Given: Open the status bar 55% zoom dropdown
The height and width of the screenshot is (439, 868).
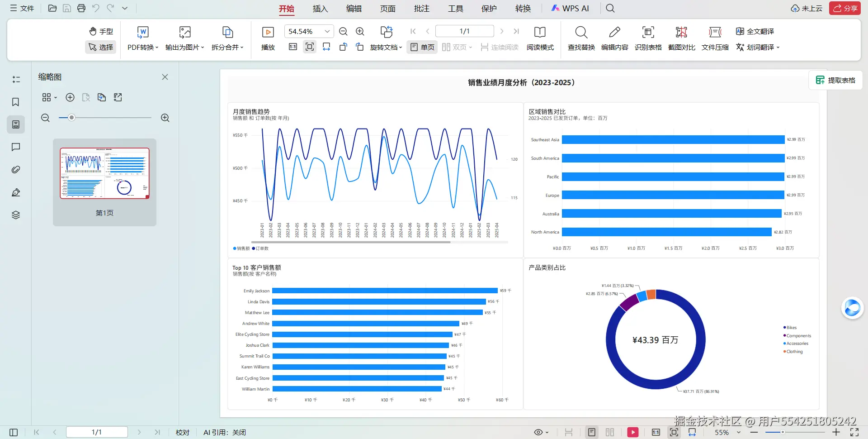Looking at the screenshot, I should click(739, 432).
